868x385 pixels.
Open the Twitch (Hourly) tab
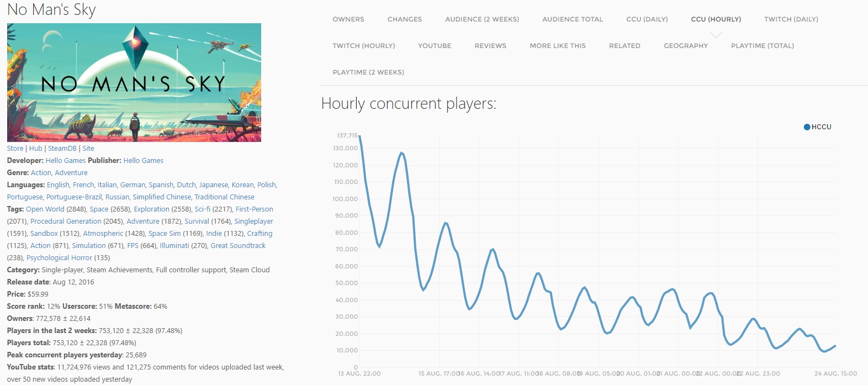[x=364, y=46]
